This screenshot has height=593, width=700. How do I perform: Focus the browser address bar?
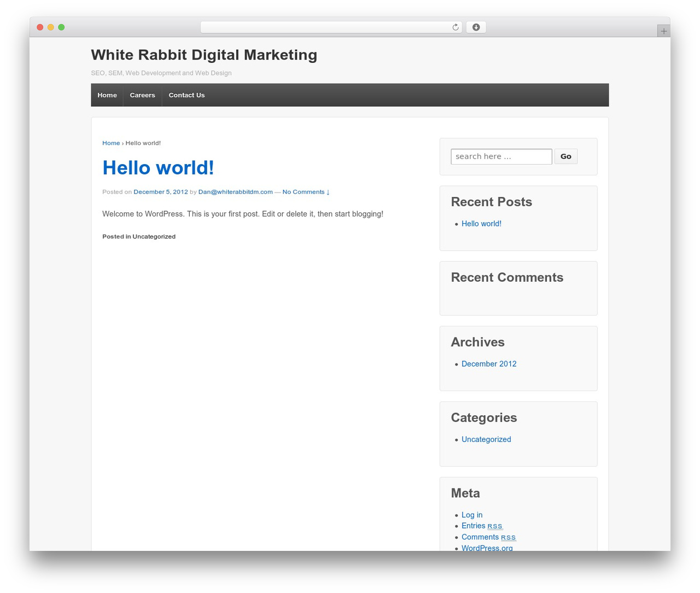[331, 27]
